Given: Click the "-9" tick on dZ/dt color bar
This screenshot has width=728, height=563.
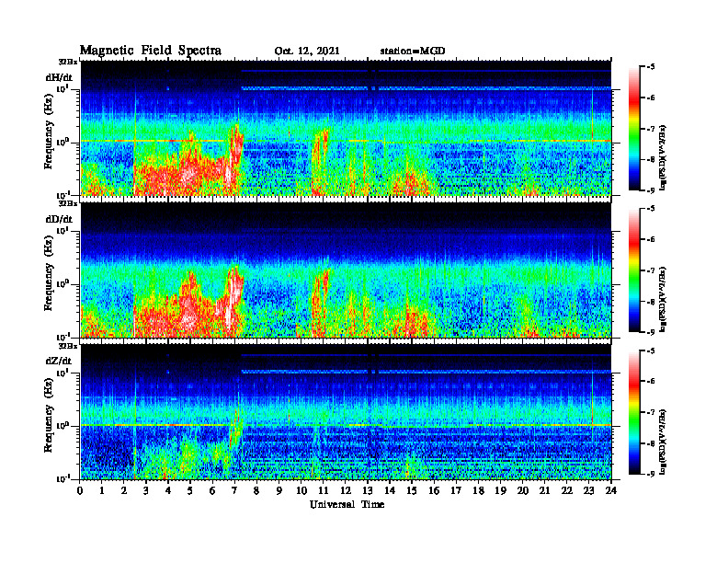Looking at the screenshot, I should [651, 475].
